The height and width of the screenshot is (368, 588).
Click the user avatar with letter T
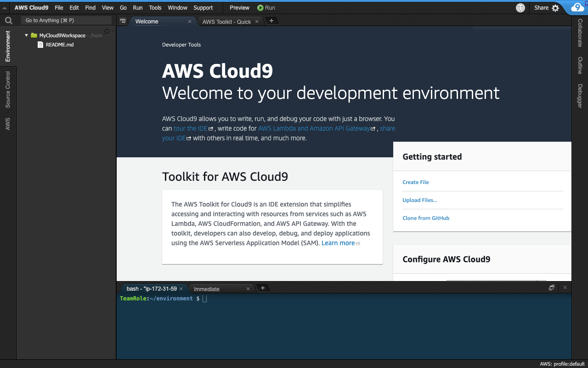520,8
